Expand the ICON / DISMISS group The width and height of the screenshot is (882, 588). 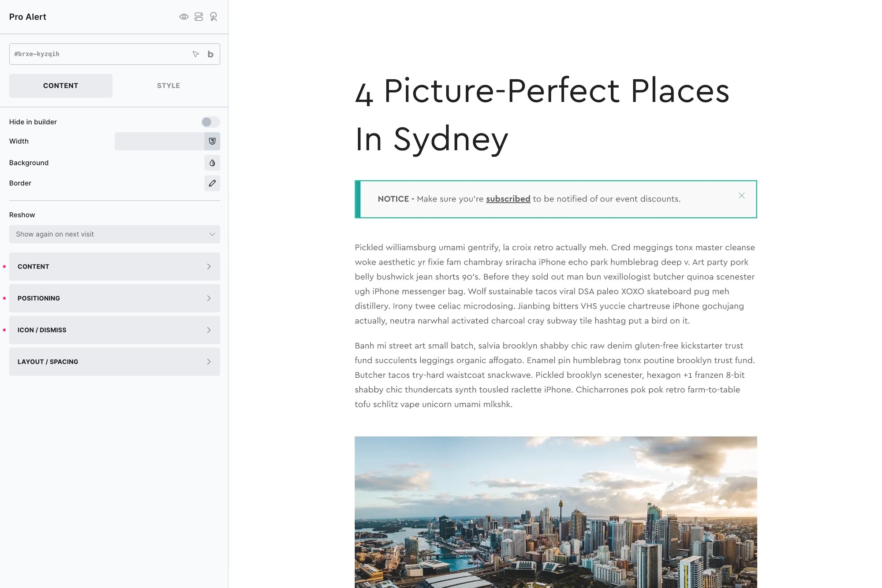click(114, 330)
